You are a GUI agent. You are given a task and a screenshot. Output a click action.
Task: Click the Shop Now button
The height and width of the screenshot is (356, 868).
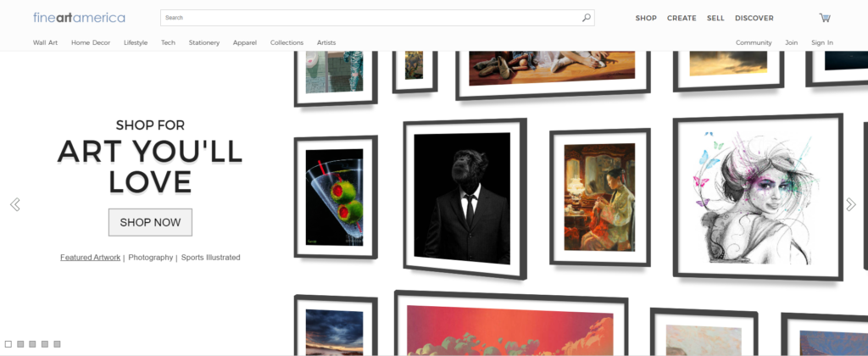click(150, 222)
